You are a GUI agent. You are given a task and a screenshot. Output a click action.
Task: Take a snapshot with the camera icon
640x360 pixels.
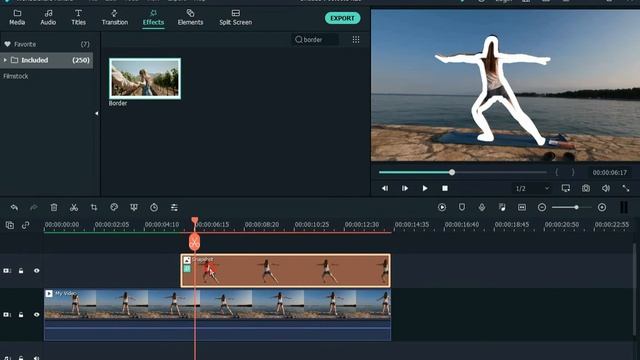(x=586, y=188)
